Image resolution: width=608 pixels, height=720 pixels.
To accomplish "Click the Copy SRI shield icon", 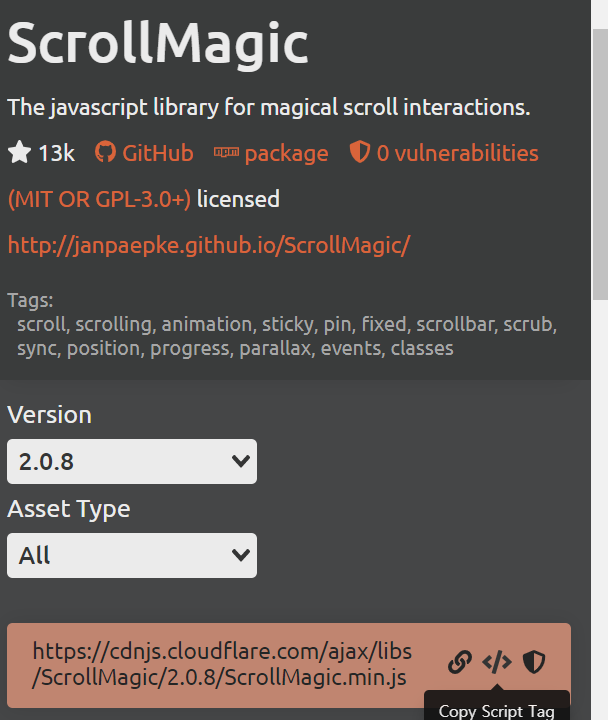I will pos(534,662).
